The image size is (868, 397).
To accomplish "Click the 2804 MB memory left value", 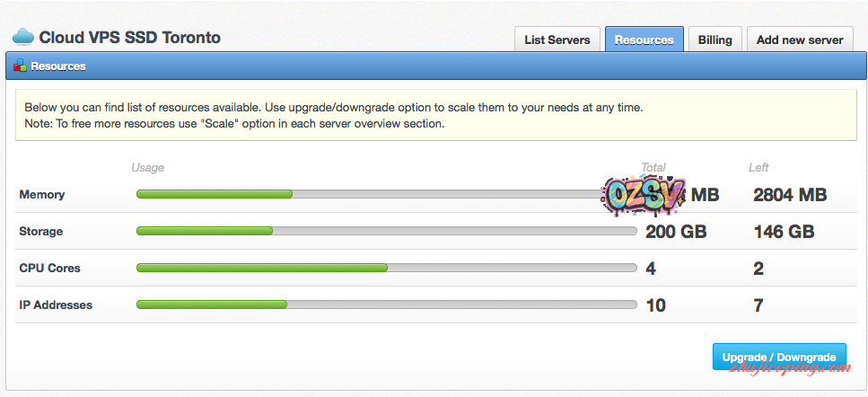I will tap(790, 195).
